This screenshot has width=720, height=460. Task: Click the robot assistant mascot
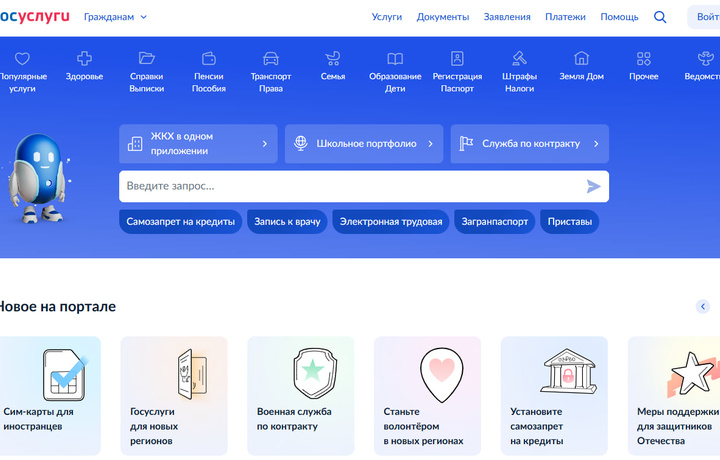[x=38, y=178]
